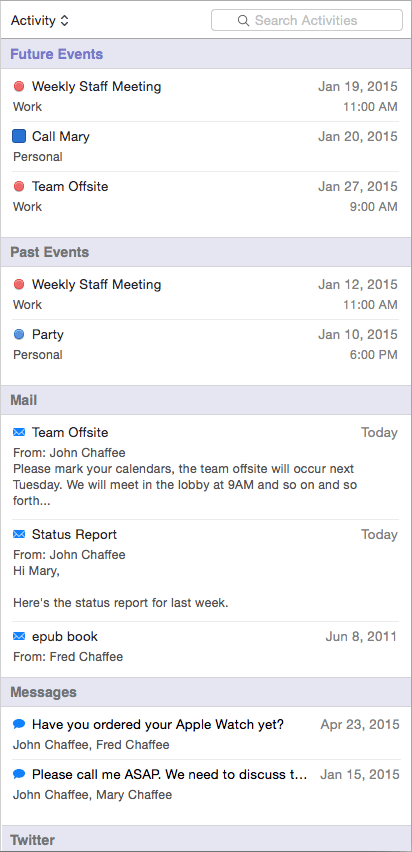Open the epub book email from Fred Chaffee

[x=206, y=647]
